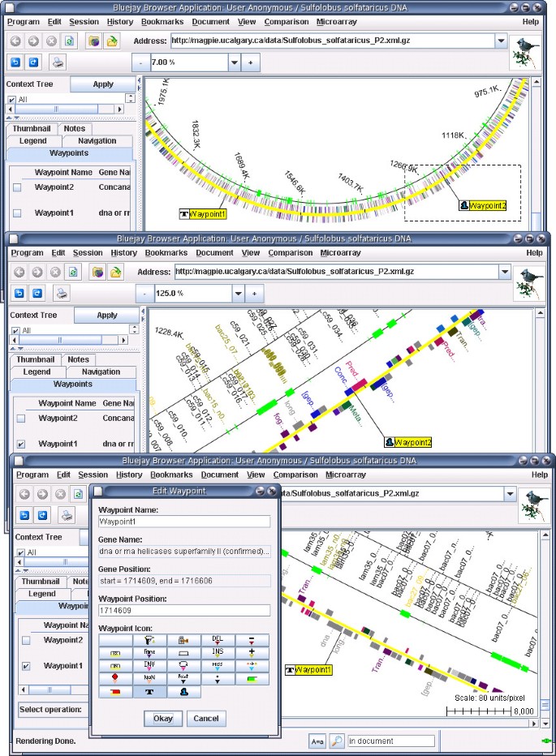The image size is (556, 756).
Task: Click the Print icon in the 7.00% window
Action: point(58,62)
